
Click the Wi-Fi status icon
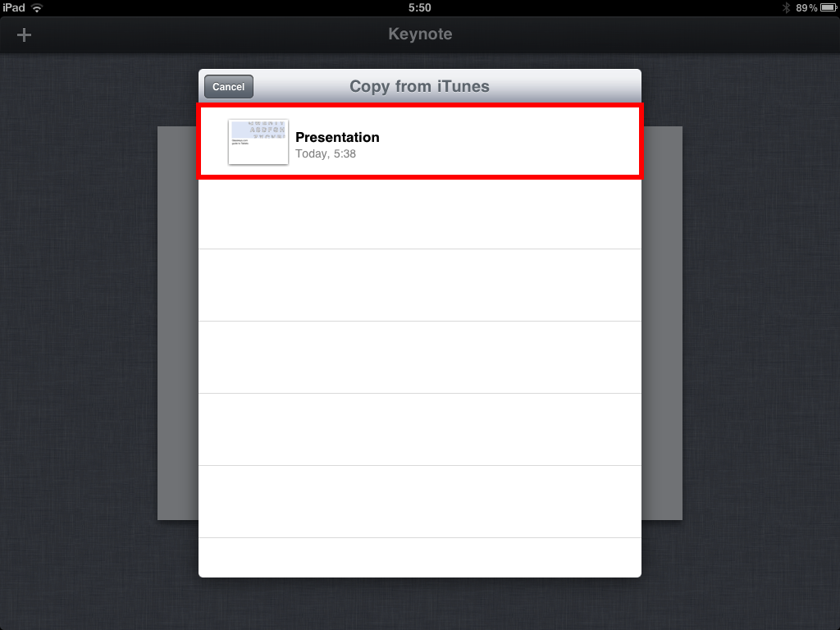(x=37, y=8)
